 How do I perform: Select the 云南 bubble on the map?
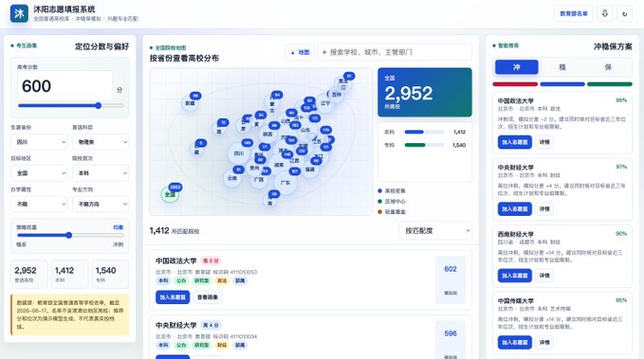click(232, 178)
